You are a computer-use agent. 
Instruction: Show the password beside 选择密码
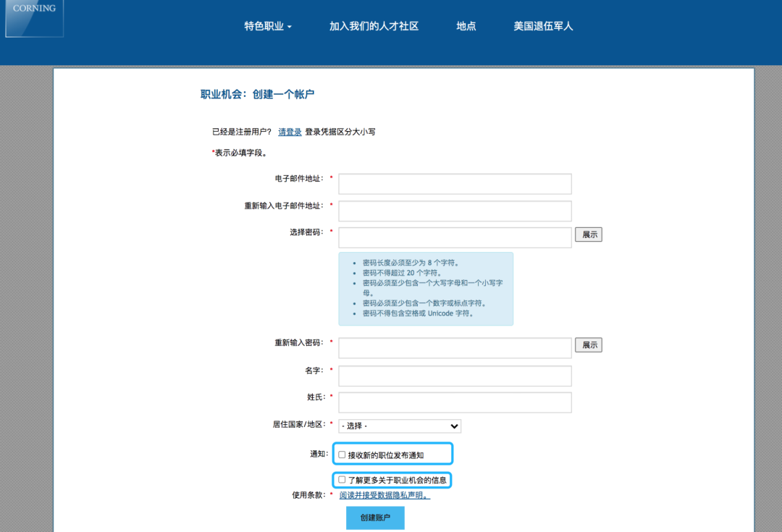tap(589, 235)
